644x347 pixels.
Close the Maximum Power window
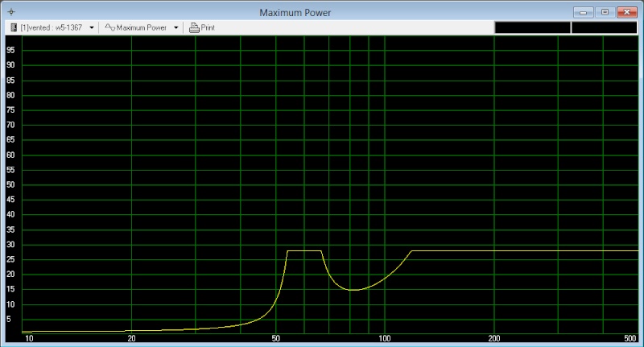[627, 12]
